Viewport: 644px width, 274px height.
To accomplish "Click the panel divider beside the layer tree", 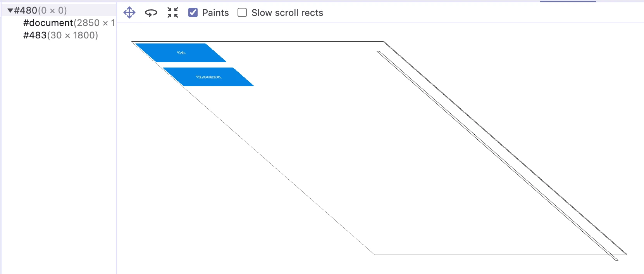I will [x=117, y=155].
